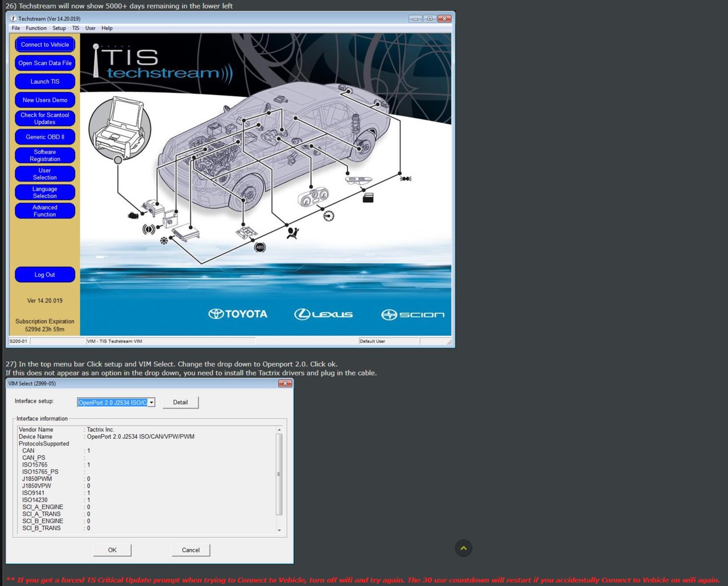Image resolution: width=728 pixels, height=586 pixels.
Task: Click the Detail button
Action: 180,402
